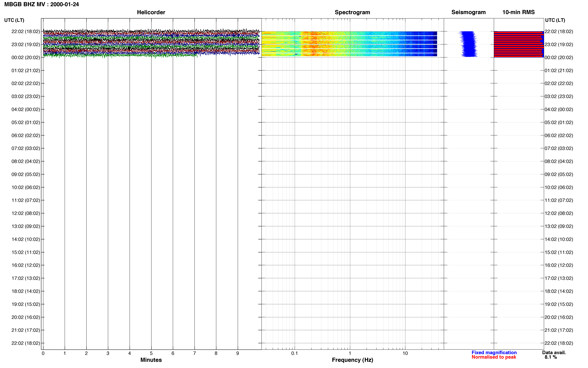The height and width of the screenshot is (368, 588).
Task: Click right axis label '15:02 (11:02)'
Action: point(559,252)
